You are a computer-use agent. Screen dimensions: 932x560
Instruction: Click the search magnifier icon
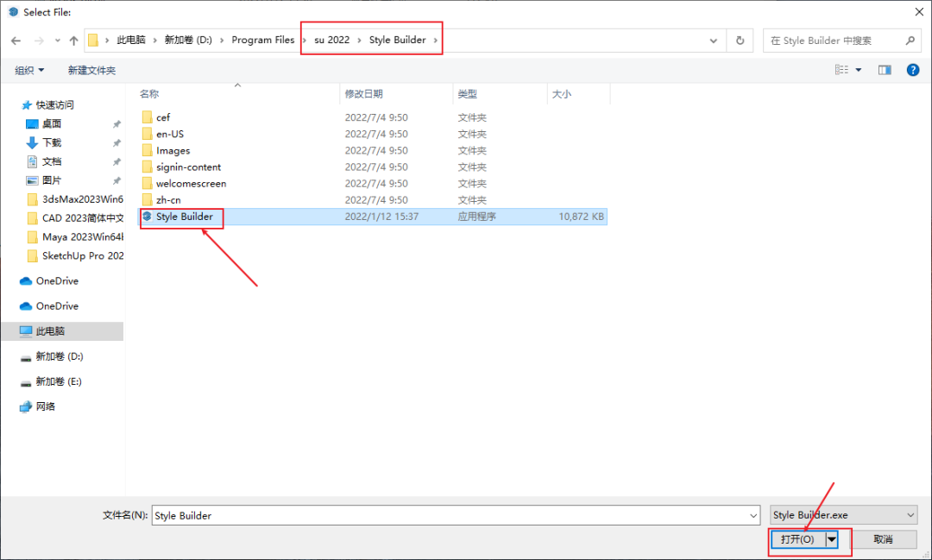point(910,41)
